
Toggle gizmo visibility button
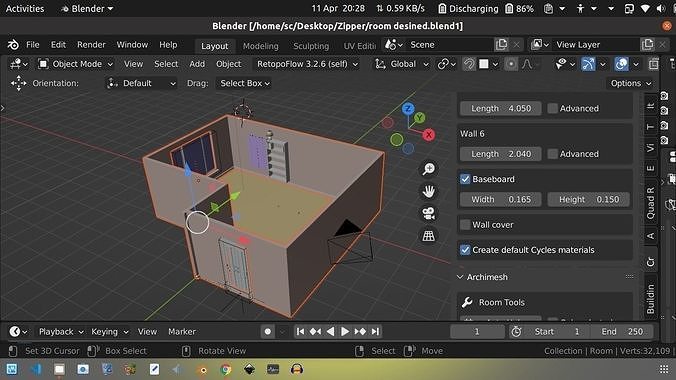coord(588,64)
